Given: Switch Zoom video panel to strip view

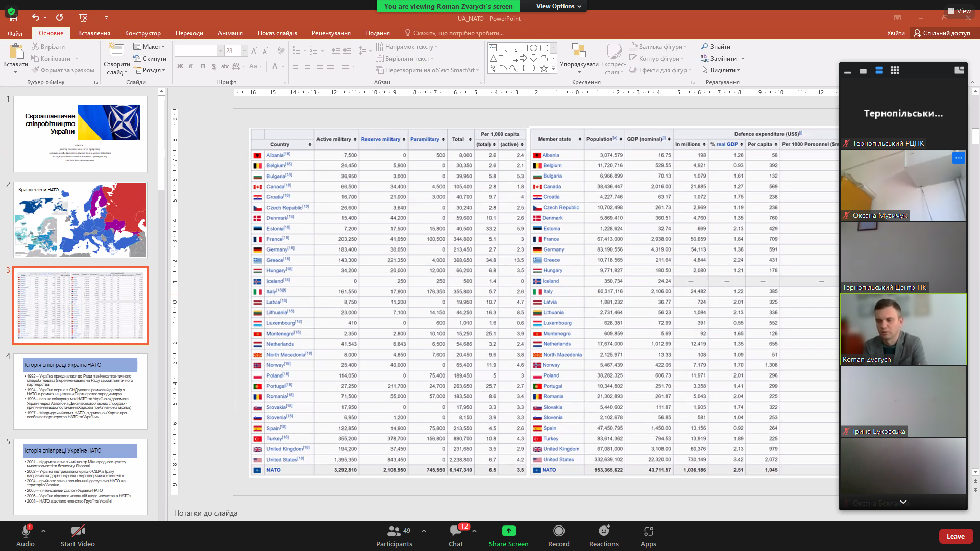Looking at the screenshot, I should coord(879,70).
